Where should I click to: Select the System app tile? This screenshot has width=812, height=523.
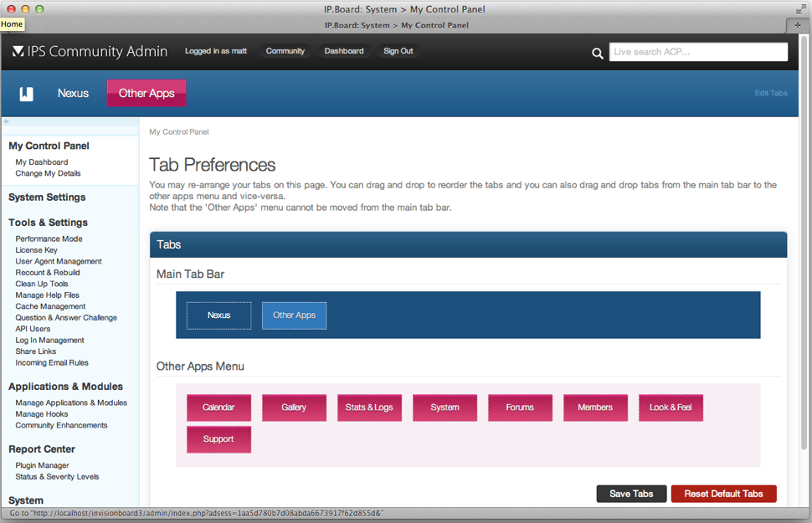tap(445, 408)
